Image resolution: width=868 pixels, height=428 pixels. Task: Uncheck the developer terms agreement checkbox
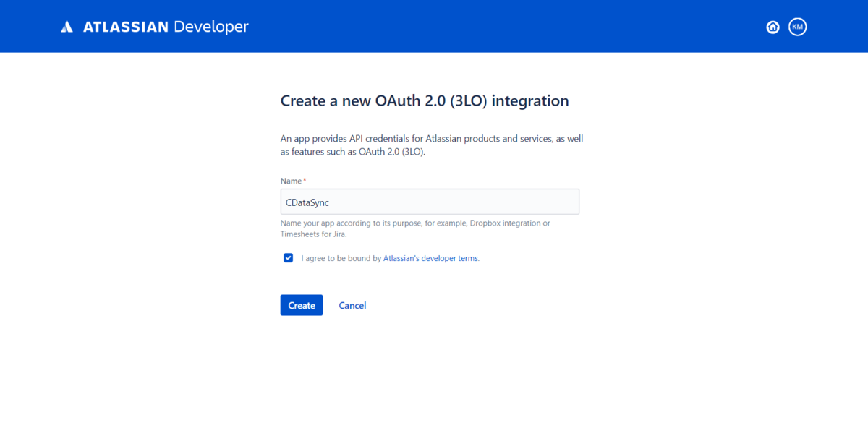pos(289,258)
